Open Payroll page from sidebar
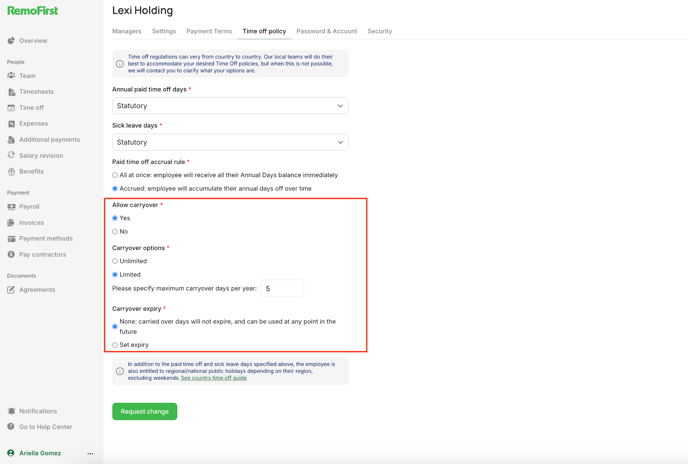Viewport: 688px width, 464px height. coord(29,207)
